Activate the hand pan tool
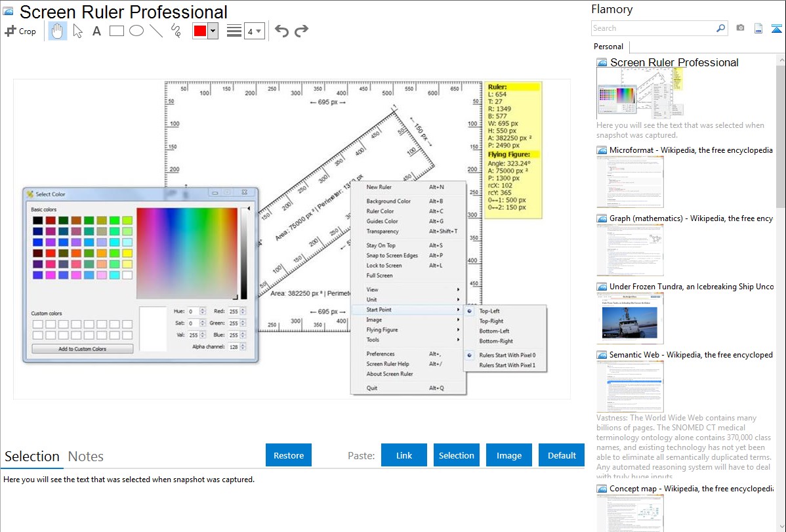786x532 pixels. click(57, 31)
